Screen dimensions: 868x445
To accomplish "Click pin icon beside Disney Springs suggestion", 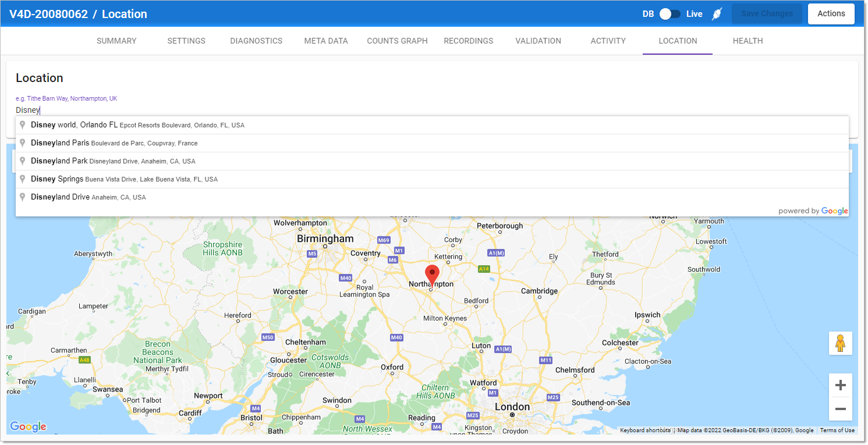I will coord(23,179).
